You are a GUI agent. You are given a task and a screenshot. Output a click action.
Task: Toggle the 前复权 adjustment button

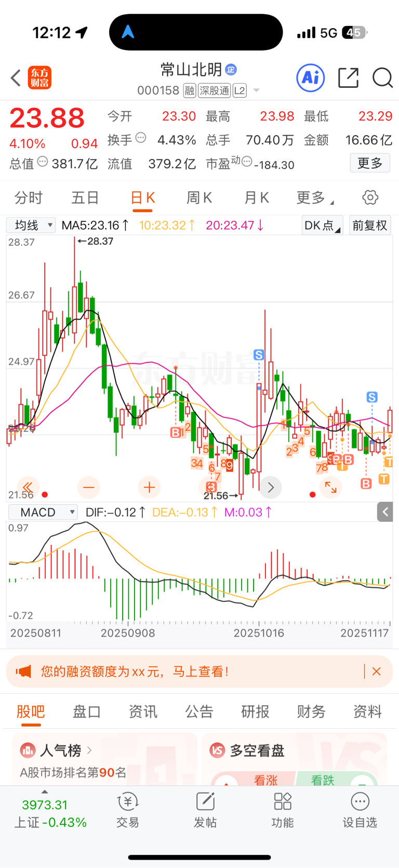(370, 226)
